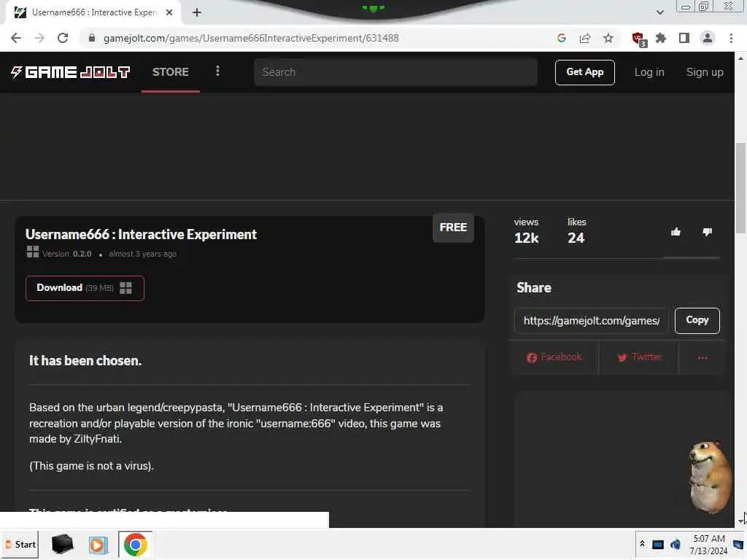Screen dimensions: 747x560
Task: Open a new browser tab
Action: 197,12
